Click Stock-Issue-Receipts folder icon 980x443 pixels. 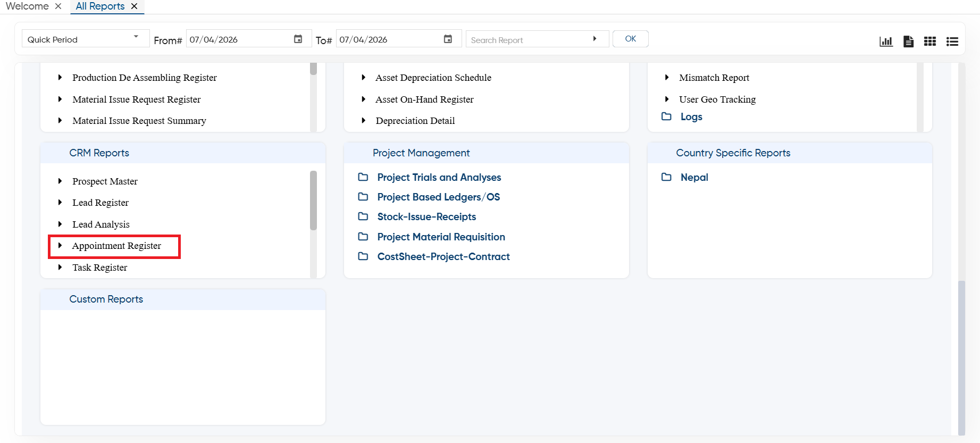tap(363, 216)
